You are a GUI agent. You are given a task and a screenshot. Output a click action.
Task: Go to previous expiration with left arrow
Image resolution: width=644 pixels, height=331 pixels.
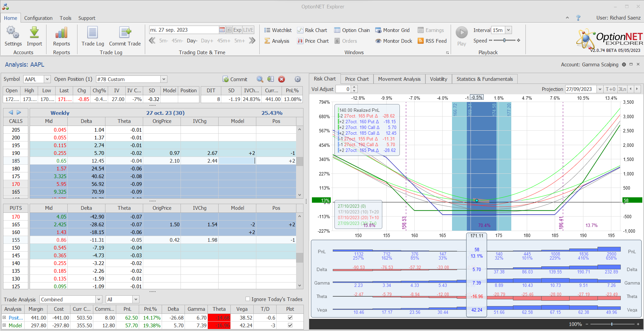pyautogui.click(x=11, y=112)
